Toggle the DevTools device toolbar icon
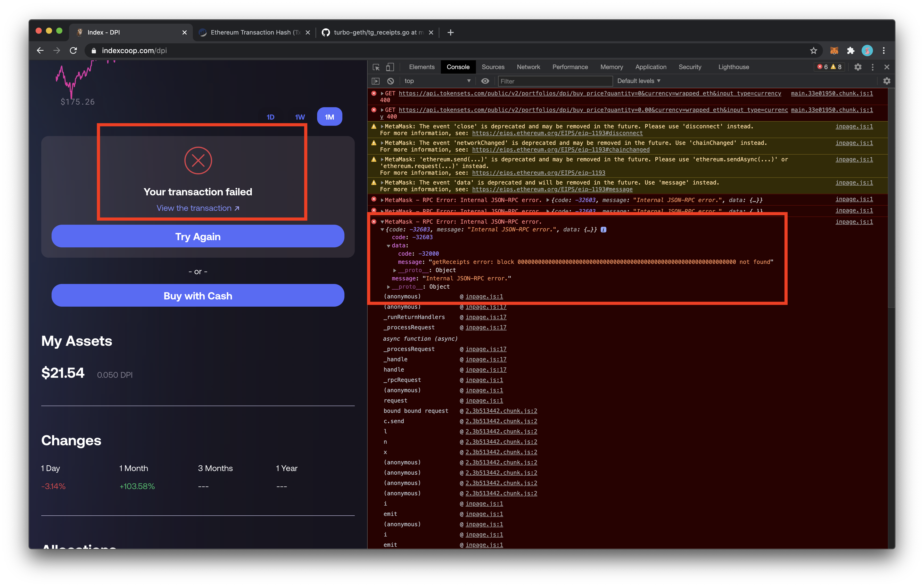Image resolution: width=924 pixels, height=587 pixels. pyautogui.click(x=390, y=67)
